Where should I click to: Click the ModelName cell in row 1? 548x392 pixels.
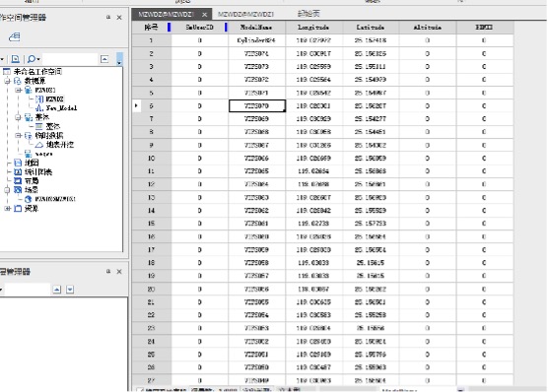pos(256,40)
